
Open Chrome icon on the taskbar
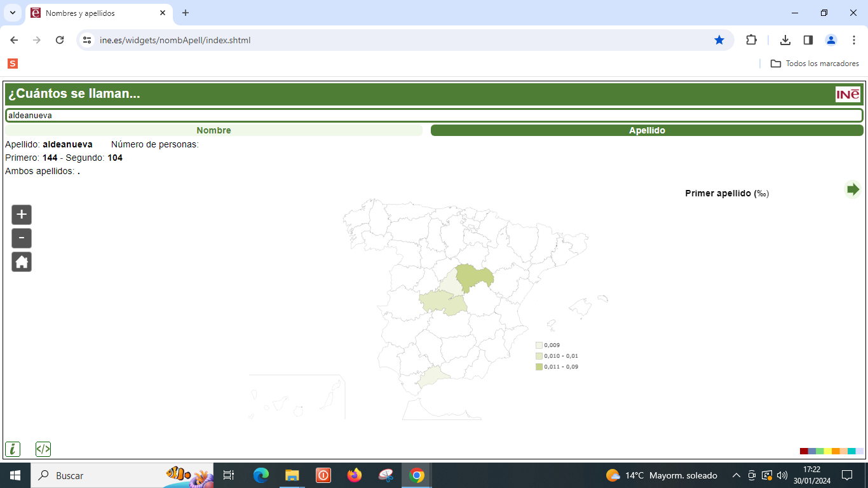[417, 475]
